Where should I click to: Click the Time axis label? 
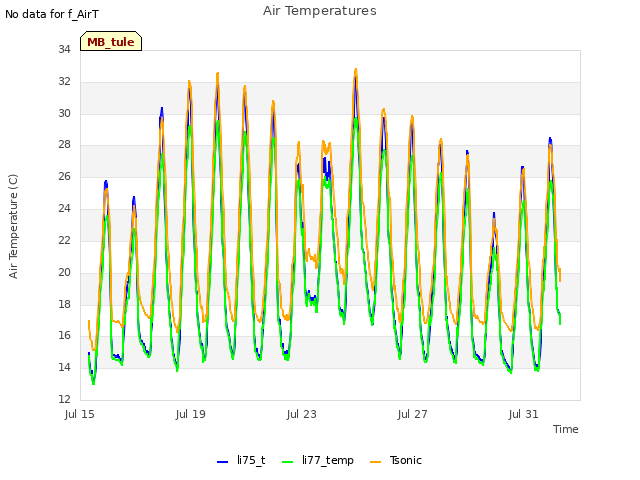(x=565, y=429)
